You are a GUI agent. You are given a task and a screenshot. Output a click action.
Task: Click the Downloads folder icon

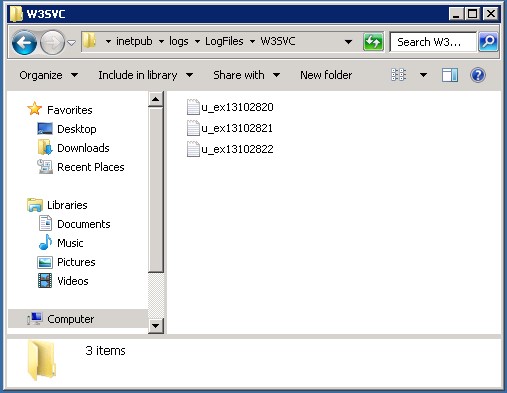[45, 147]
